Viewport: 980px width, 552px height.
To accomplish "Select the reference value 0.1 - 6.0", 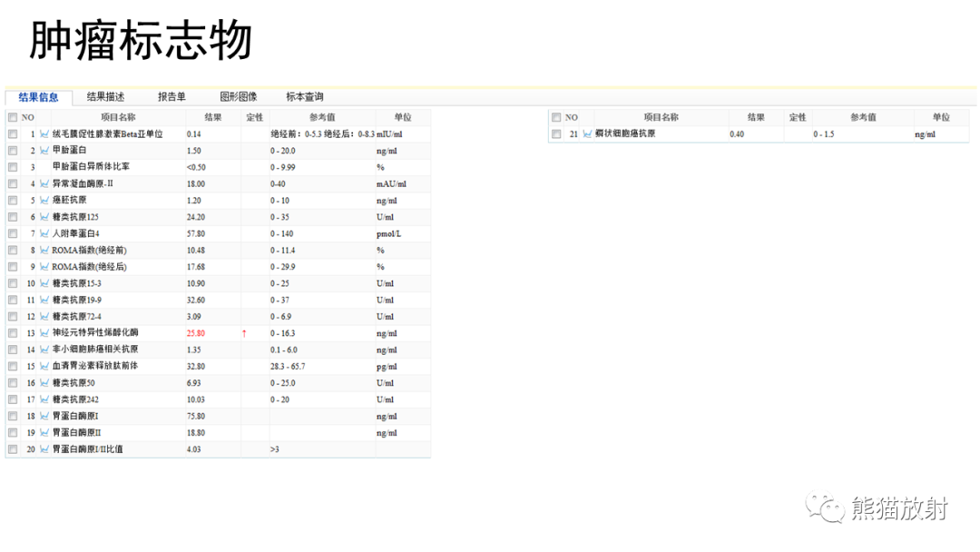I will (x=284, y=350).
